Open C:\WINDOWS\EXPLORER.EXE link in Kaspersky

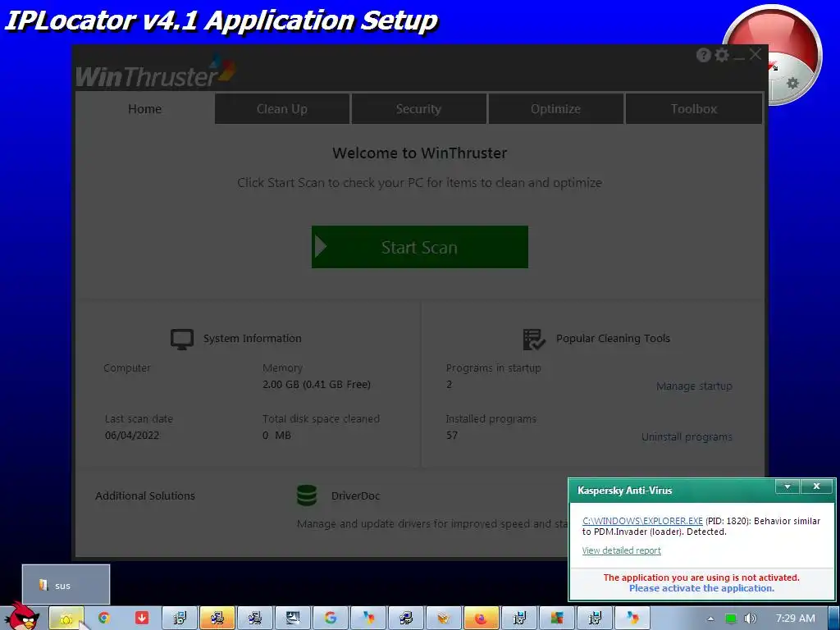642,521
